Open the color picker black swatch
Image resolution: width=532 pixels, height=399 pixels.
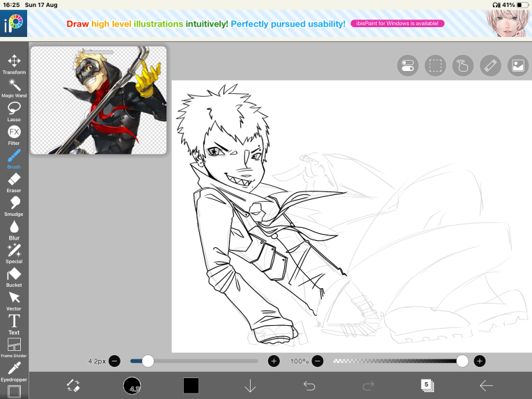(x=191, y=386)
